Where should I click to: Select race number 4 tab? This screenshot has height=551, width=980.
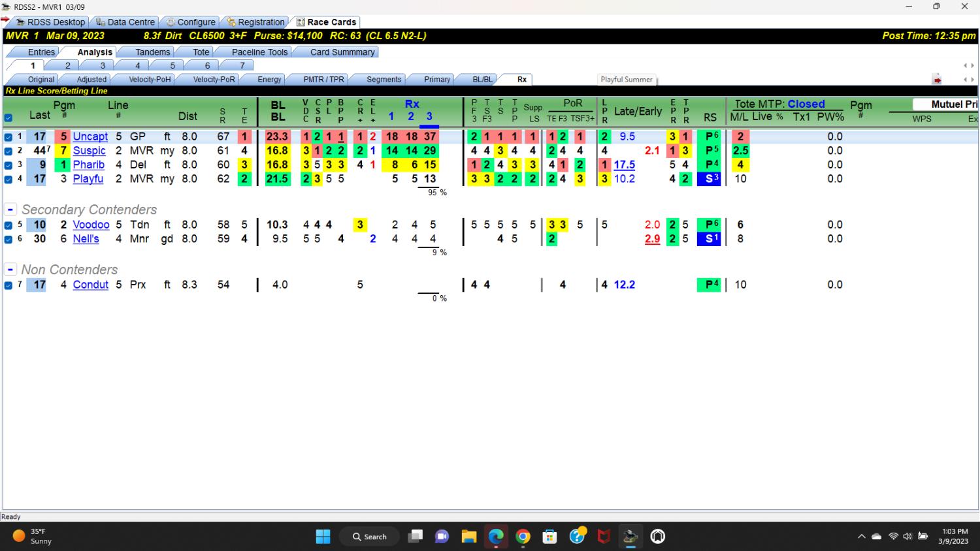click(137, 65)
